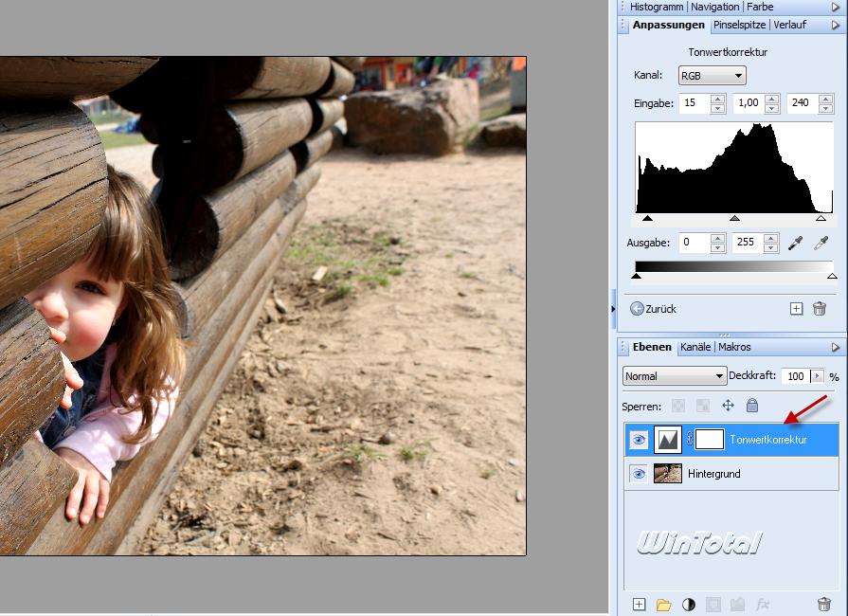This screenshot has width=848, height=616.
Task: Click the Ausgabe value 0 field
Action: [695, 243]
